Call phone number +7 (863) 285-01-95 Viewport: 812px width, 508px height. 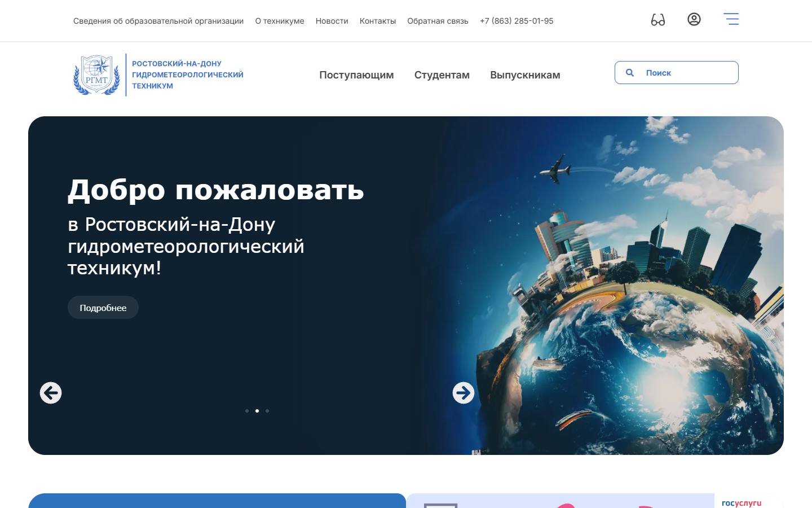point(517,21)
